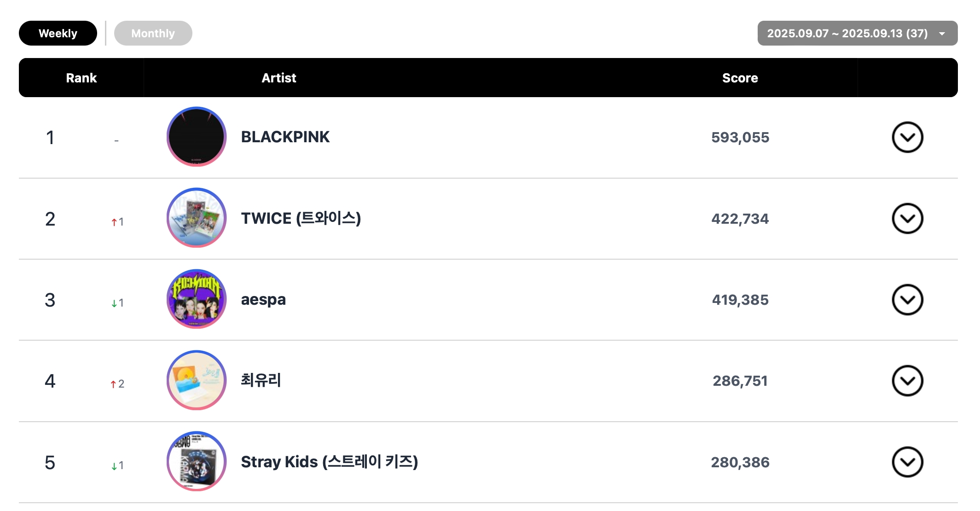980x511 pixels.
Task: Expand BLACKPINK row details
Action: tap(907, 137)
